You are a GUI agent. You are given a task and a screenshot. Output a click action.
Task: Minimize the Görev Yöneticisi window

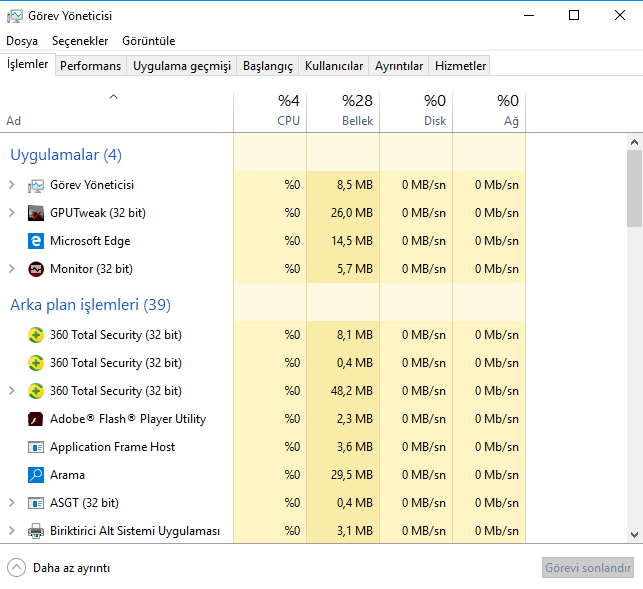pyautogui.click(x=529, y=16)
